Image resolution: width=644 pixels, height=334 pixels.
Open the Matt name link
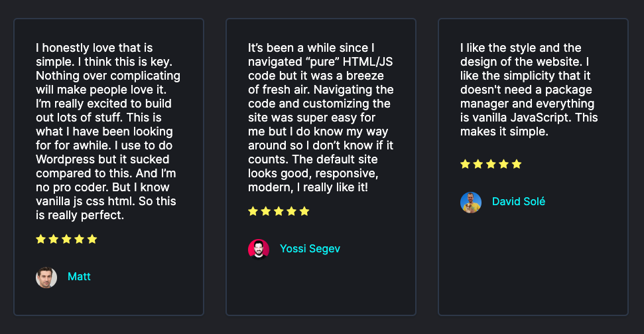(x=79, y=277)
